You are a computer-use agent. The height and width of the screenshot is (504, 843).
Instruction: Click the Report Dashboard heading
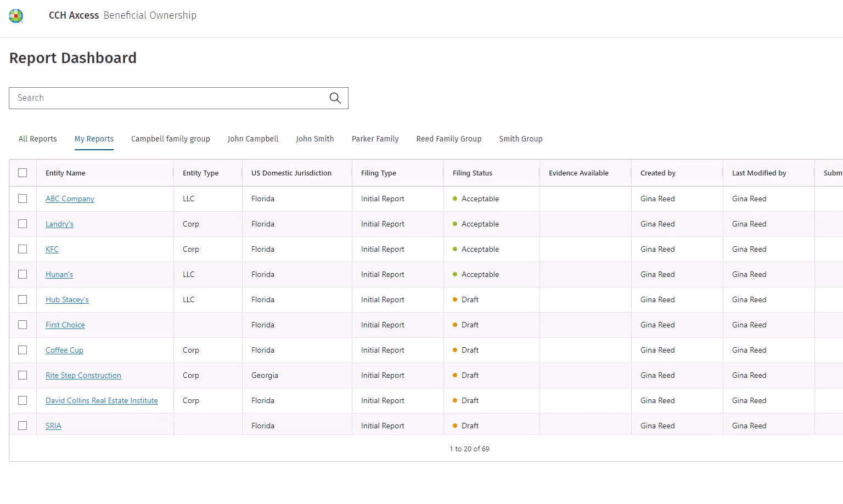[x=73, y=58]
